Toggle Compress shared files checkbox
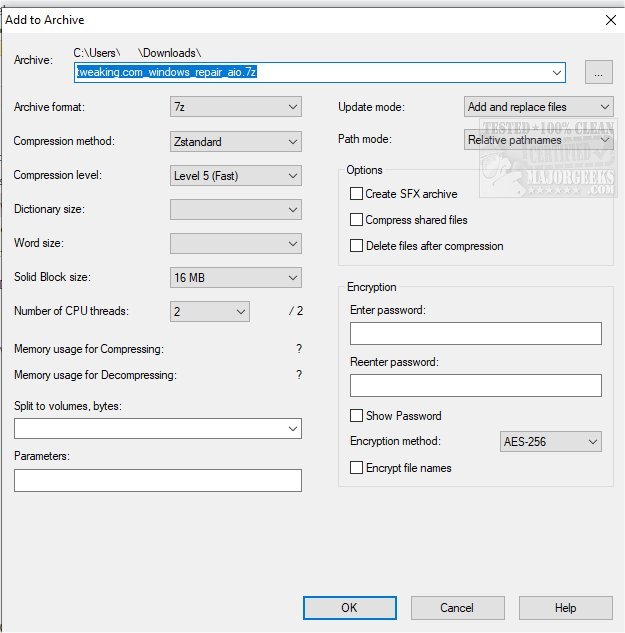 (356, 220)
